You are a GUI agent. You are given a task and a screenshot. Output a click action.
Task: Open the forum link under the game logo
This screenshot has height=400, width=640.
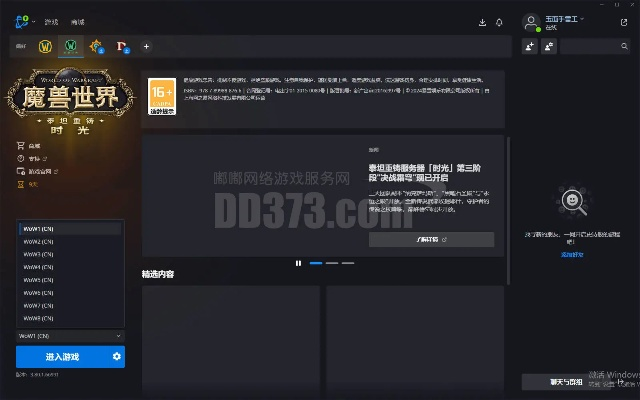pyautogui.click(x=32, y=158)
